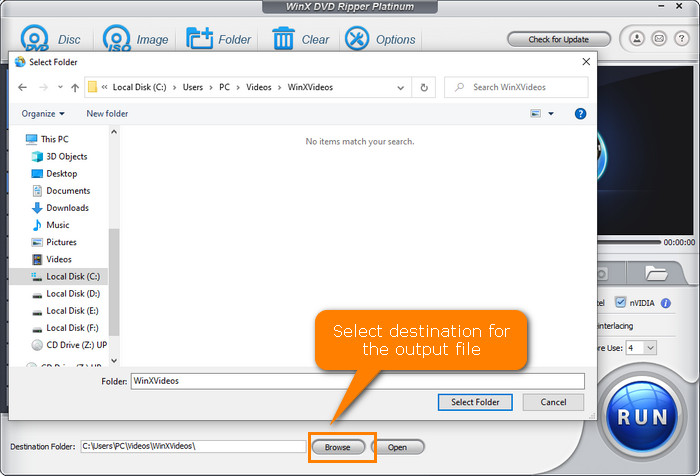Screen dimensions: 700x476
Task: Click Check for Update button
Action: click(x=558, y=39)
